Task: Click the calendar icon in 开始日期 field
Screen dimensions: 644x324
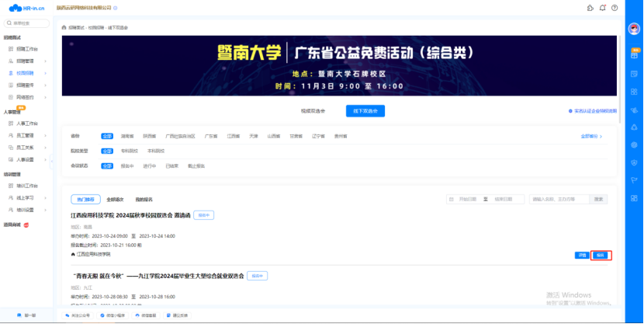Action: (x=452, y=199)
